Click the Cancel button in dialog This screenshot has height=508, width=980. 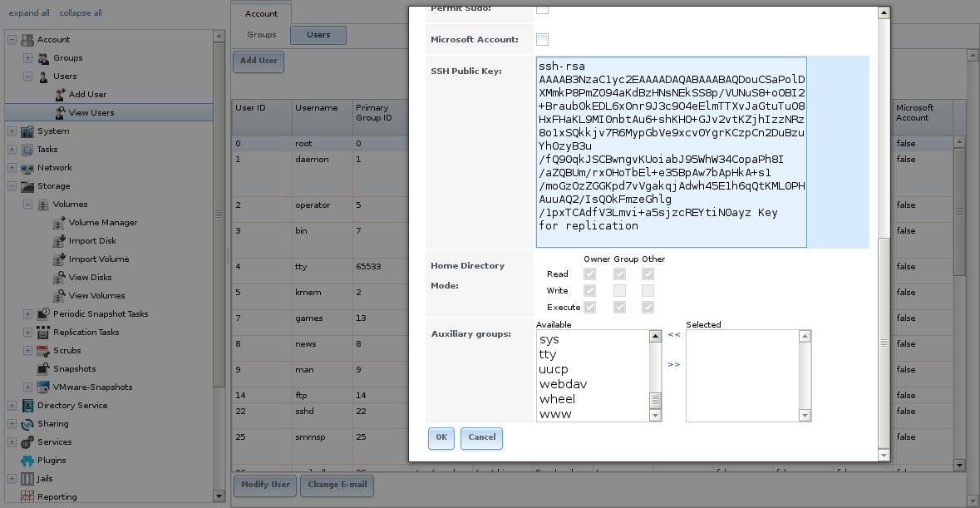tap(481, 437)
